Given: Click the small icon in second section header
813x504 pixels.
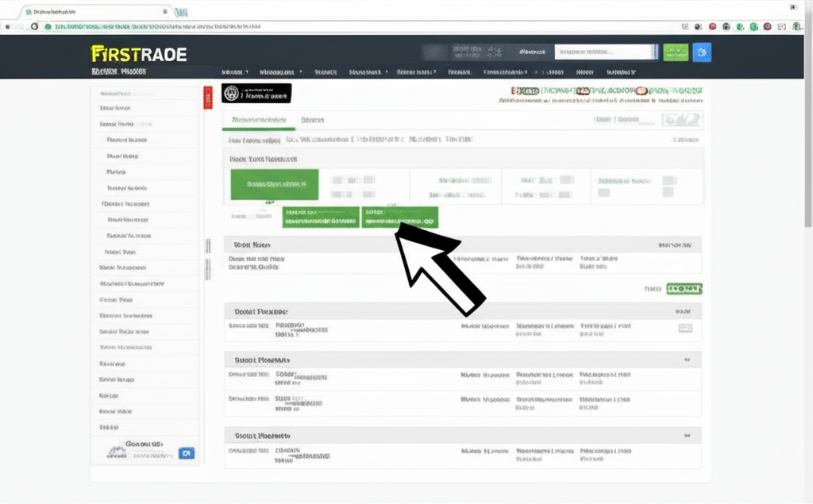Looking at the screenshot, I should 685,312.
